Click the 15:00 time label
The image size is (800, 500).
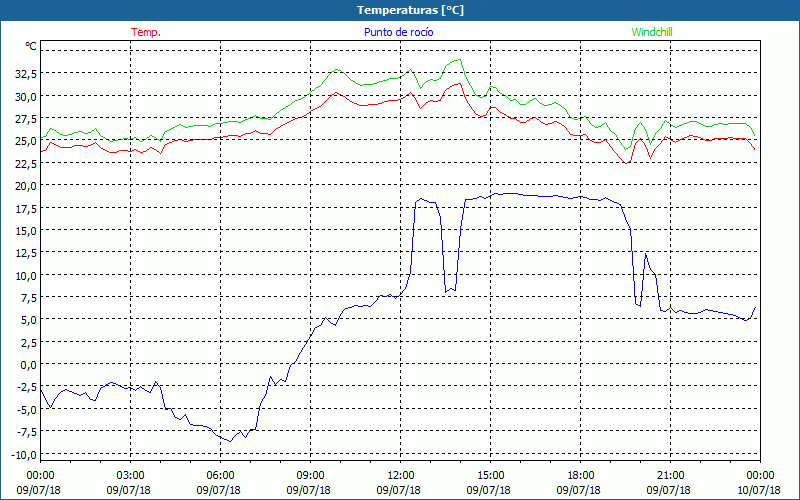pyautogui.click(x=490, y=476)
